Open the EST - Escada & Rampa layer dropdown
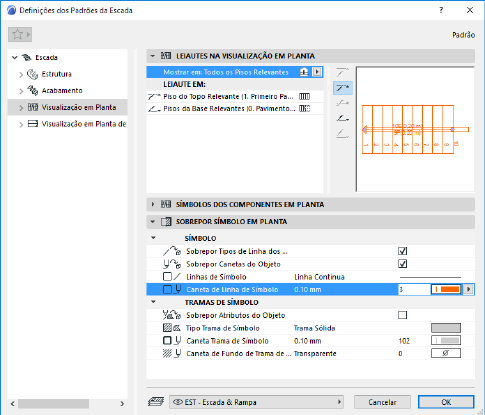 coord(256,402)
